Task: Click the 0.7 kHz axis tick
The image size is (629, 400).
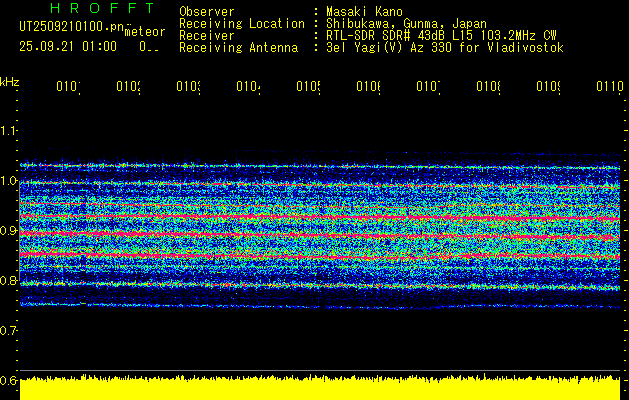Action: pyautogui.click(x=9, y=330)
